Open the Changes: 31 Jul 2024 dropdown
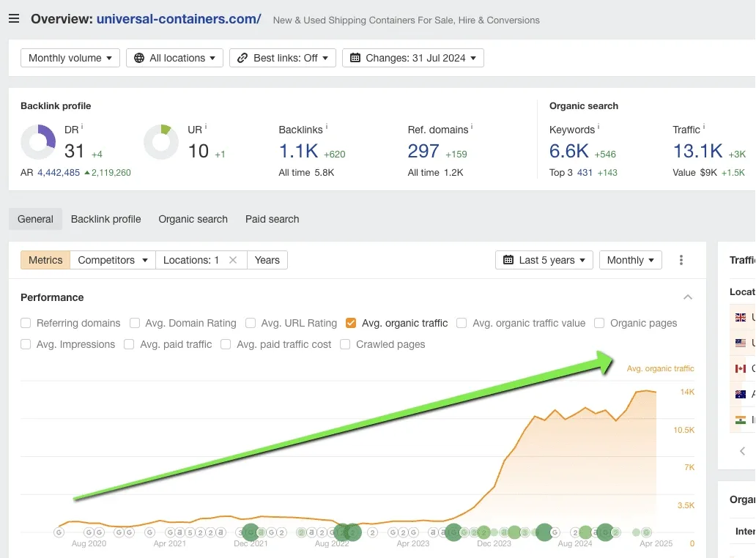Screen dimensions: 756x558 click(413, 58)
